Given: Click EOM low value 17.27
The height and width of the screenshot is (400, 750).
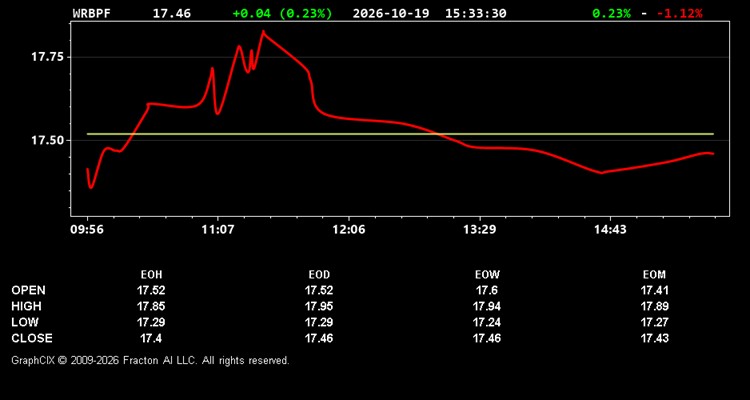Looking at the screenshot, I should pos(654,322).
